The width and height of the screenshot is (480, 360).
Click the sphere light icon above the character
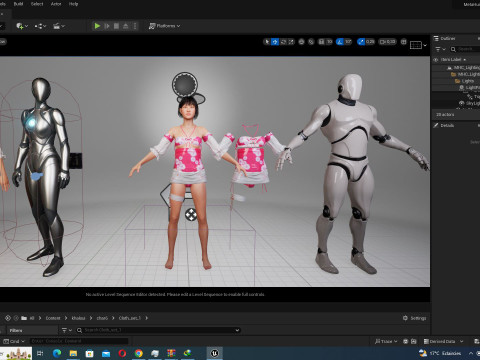(185, 85)
